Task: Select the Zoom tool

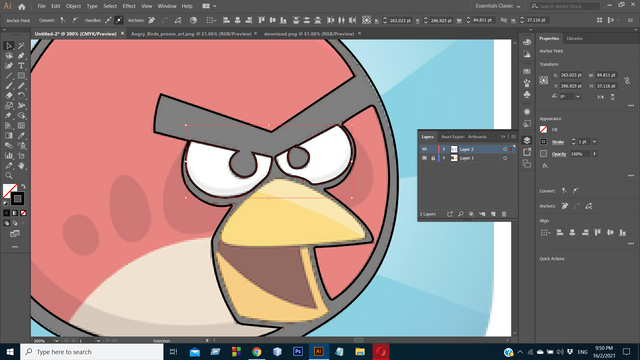Action: [x=9, y=176]
